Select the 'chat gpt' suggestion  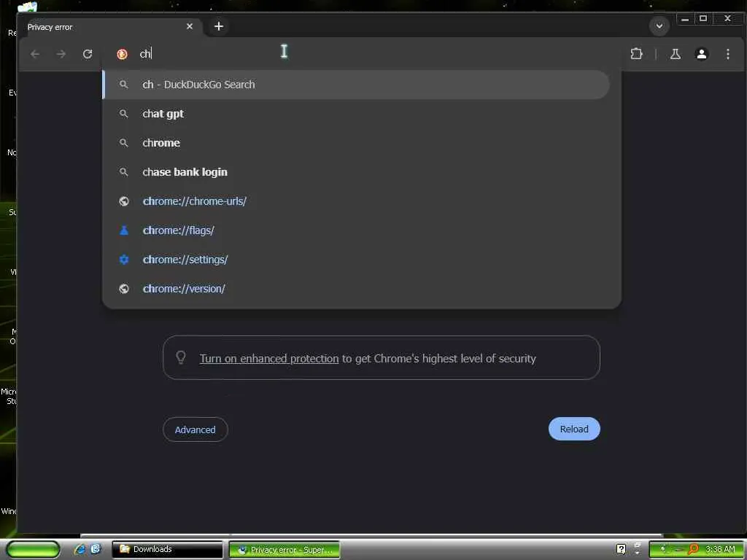point(356,114)
